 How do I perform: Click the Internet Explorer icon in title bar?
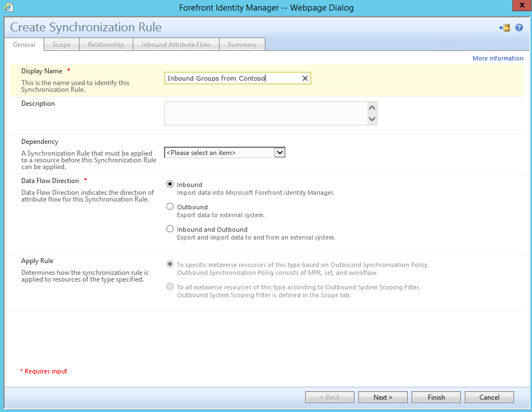click(x=9, y=7)
